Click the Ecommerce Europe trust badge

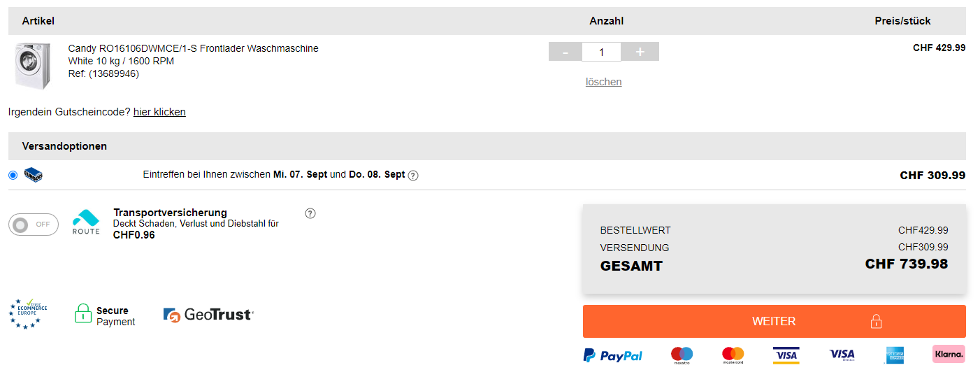pos(28,314)
